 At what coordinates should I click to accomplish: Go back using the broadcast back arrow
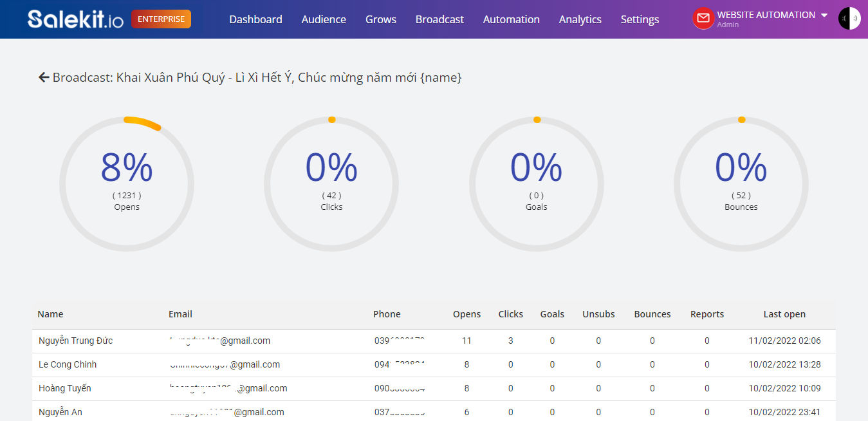[44, 77]
